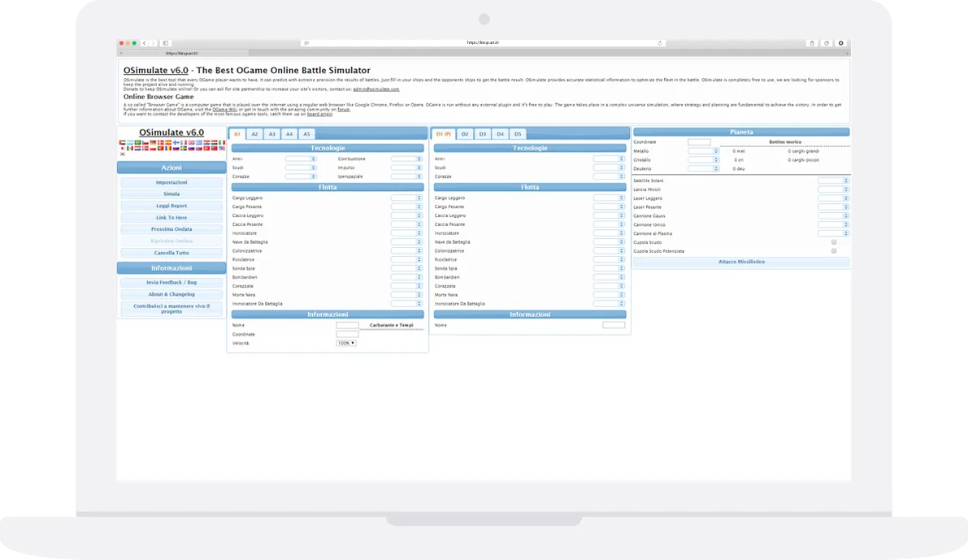Open the browser downloads icon
The height and width of the screenshot is (560, 968).
[x=841, y=43]
